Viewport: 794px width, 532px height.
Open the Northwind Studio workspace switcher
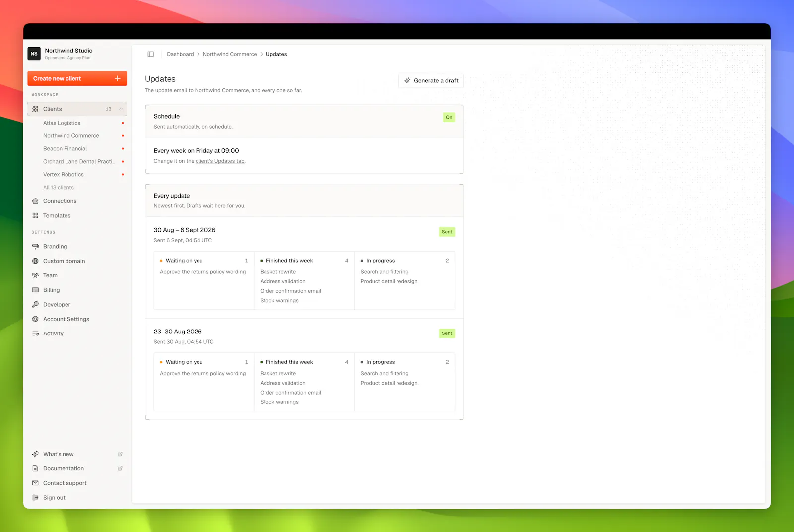point(77,54)
